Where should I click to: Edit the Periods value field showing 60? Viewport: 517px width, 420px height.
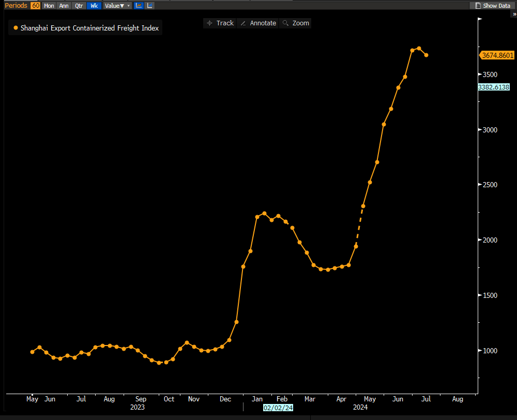[35, 6]
